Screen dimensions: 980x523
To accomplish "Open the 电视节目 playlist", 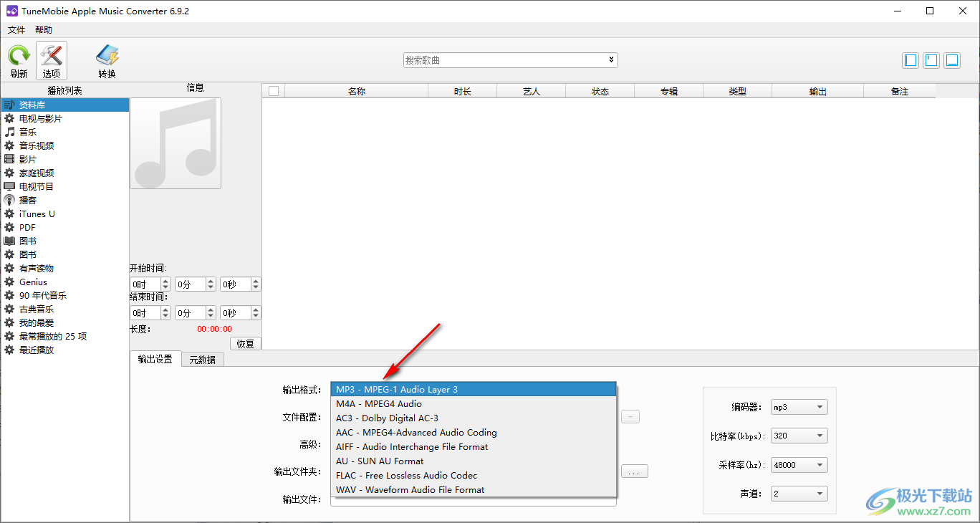I will (x=65, y=186).
